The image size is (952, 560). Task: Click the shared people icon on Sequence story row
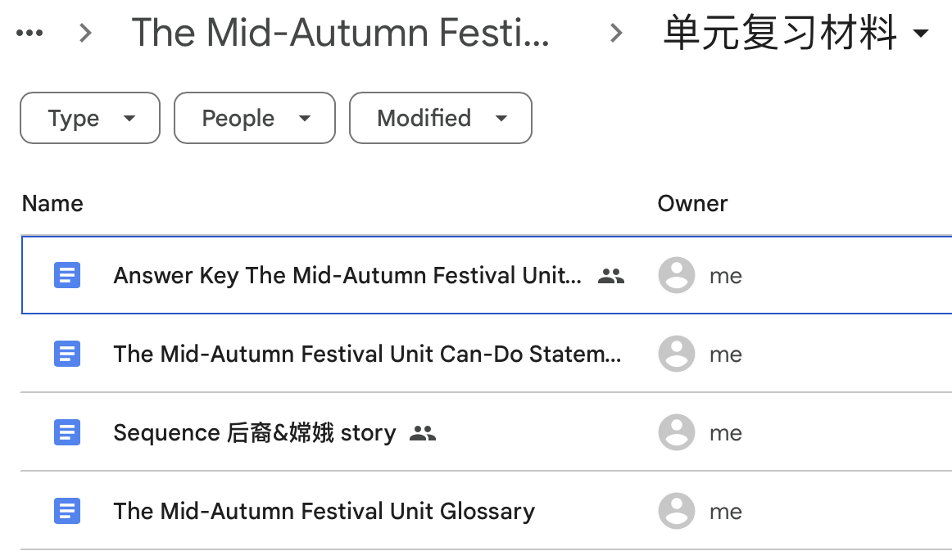[x=423, y=433]
